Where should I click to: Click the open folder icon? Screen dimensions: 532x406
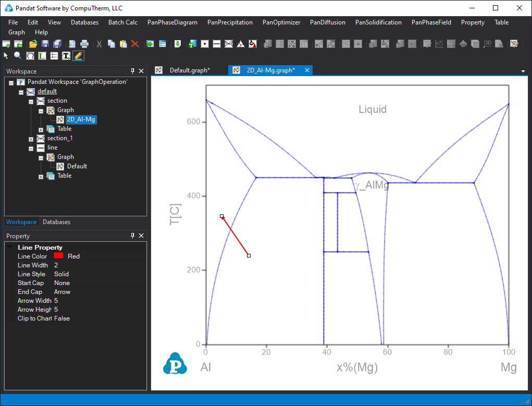click(x=33, y=44)
